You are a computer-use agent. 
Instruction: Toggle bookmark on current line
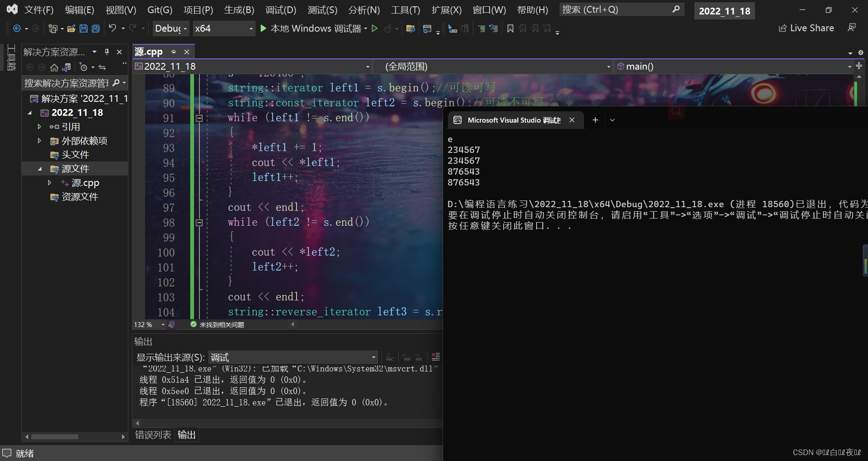(510, 29)
